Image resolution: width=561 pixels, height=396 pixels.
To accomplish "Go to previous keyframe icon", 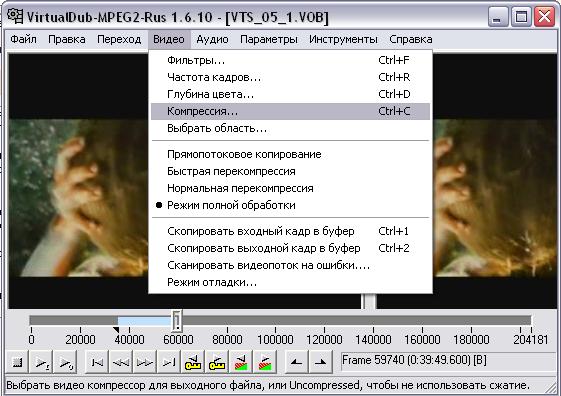I will (x=192, y=362).
